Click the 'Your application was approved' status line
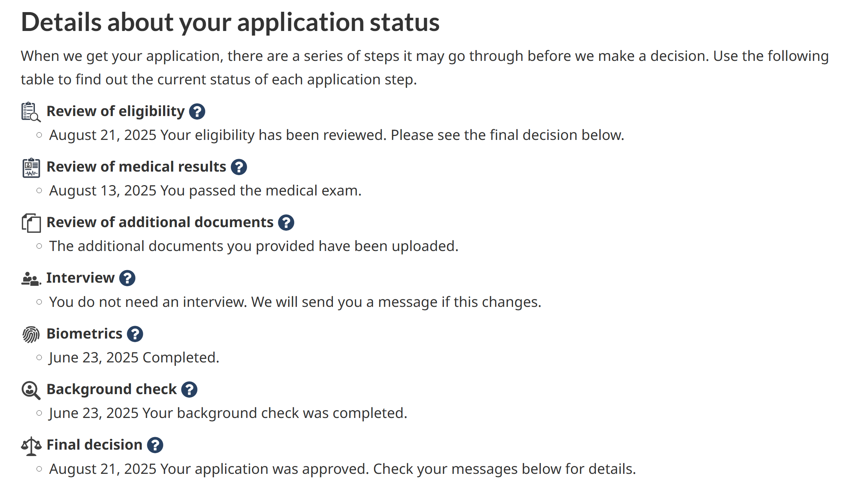Screen dimensions: 868x492 (x=342, y=469)
